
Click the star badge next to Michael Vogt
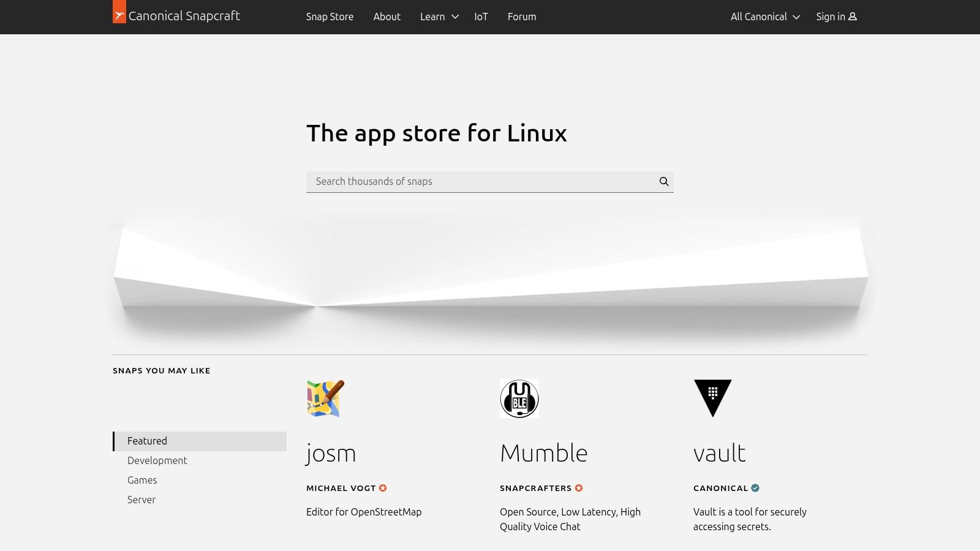(383, 488)
